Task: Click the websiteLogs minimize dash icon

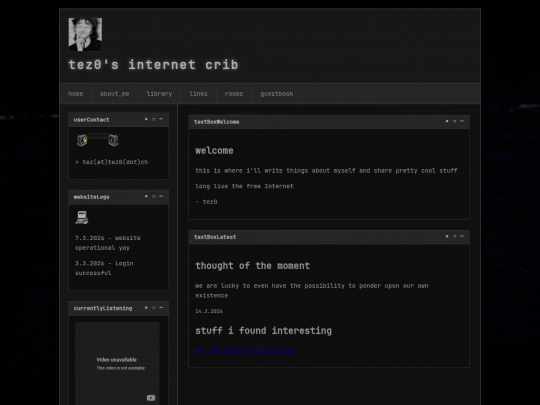Action: coord(161,196)
